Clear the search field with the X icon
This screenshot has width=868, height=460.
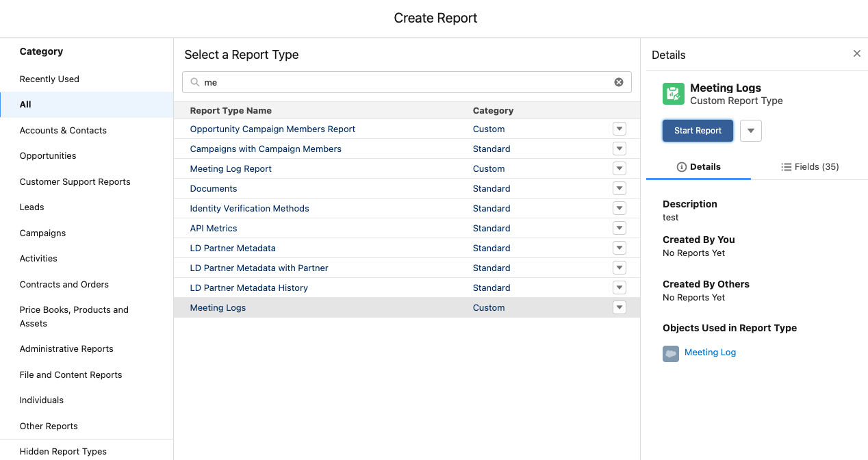point(619,82)
